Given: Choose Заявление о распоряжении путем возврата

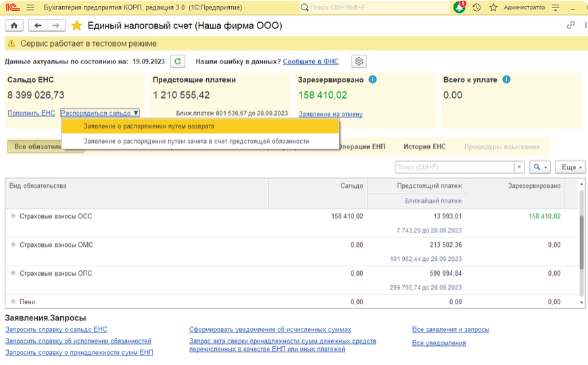Looking at the screenshot, I should pyautogui.click(x=149, y=126).
